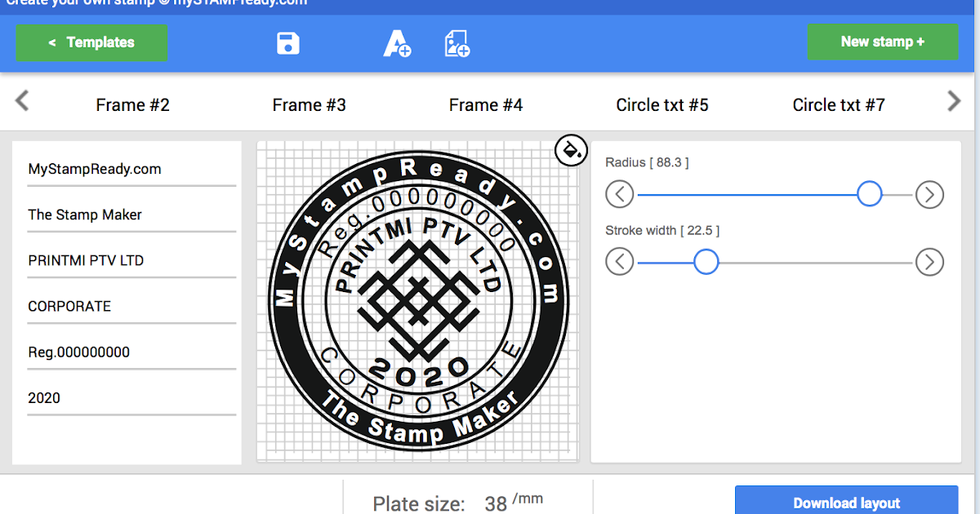This screenshot has height=514, width=980.
Task: Increase Radius with right arrow button
Action: click(x=929, y=194)
